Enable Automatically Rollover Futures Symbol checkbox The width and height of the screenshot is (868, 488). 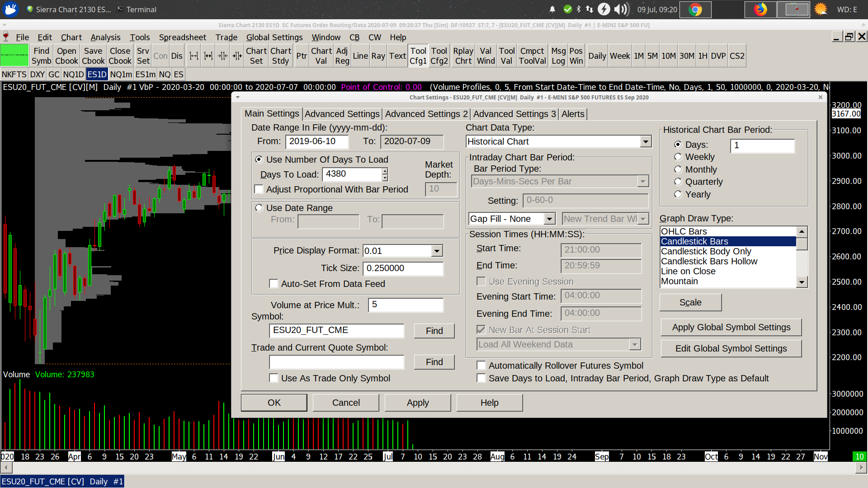tap(481, 366)
